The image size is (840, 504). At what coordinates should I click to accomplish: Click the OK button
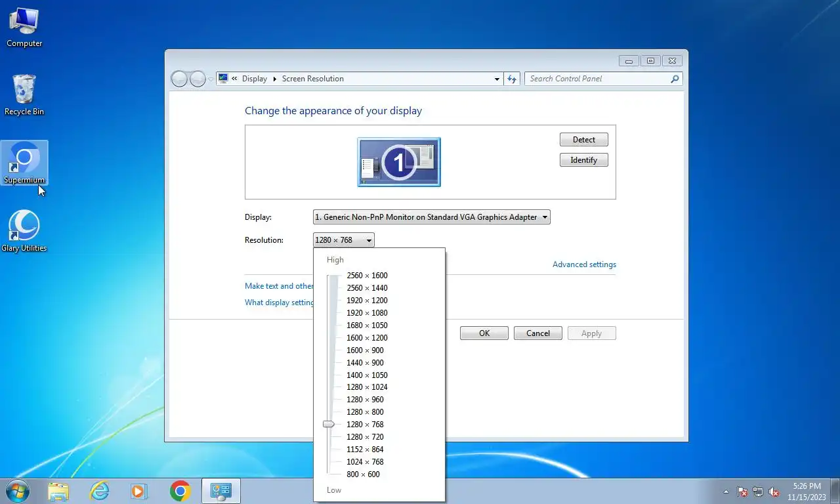pyautogui.click(x=484, y=333)
